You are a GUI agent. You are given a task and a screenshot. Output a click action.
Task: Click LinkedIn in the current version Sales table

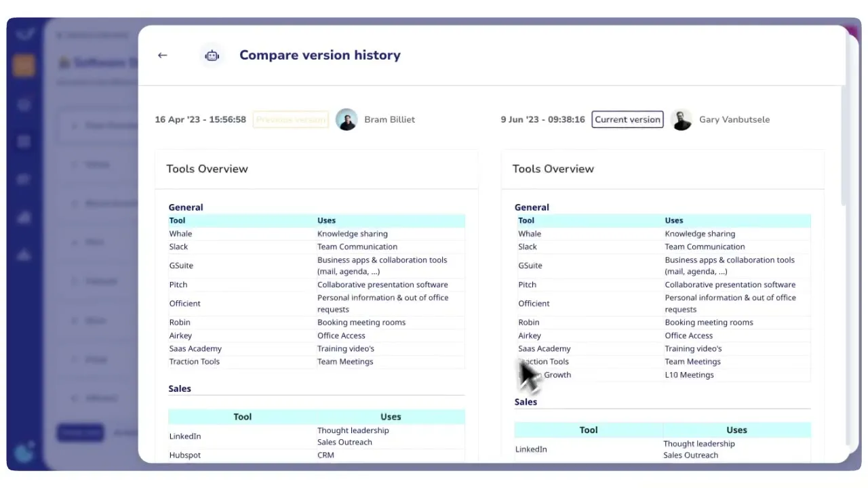531,449
